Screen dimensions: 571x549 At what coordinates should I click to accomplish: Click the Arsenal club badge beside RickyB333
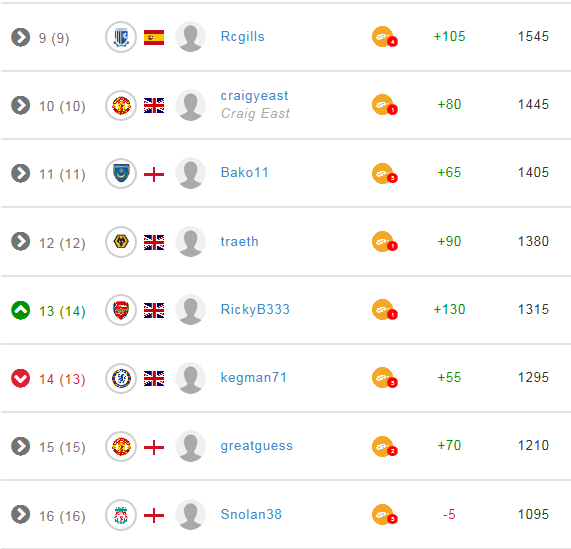coord(121,310)
